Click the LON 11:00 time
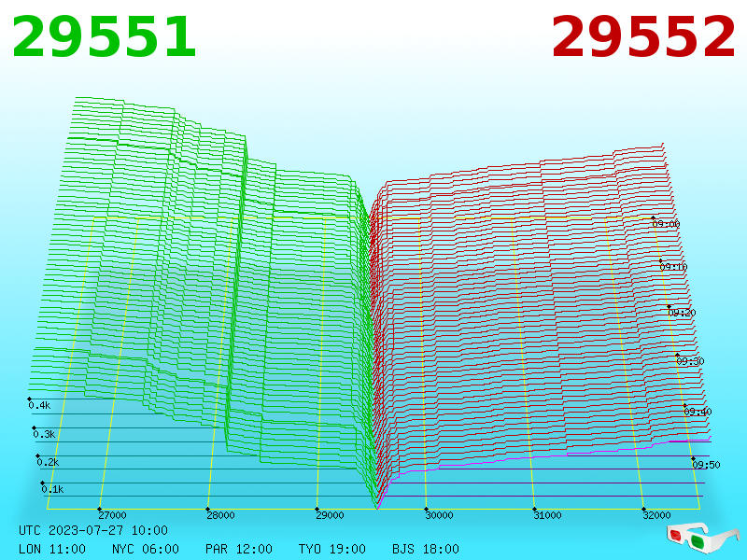747x560 pixels. [52, 549]
